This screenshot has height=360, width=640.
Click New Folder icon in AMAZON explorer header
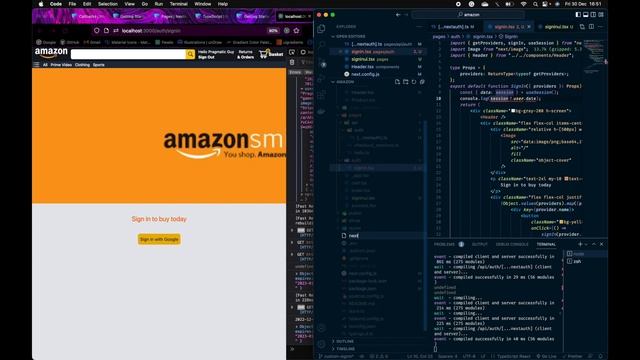tap(406, 82)
